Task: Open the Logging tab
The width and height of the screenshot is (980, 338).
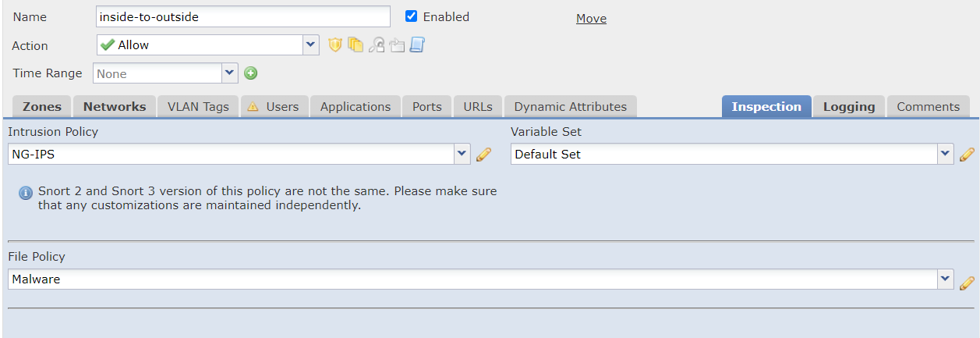Action: tap(849, 107)
